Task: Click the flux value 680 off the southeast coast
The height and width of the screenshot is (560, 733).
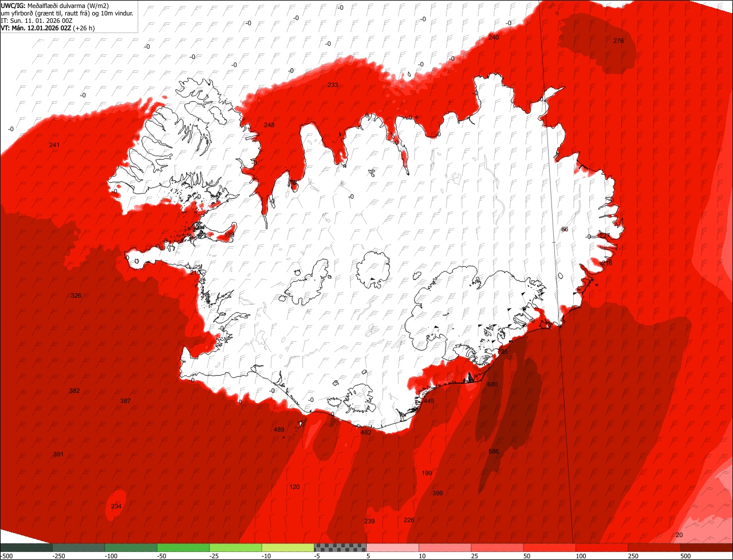Action: coord(492,384)
